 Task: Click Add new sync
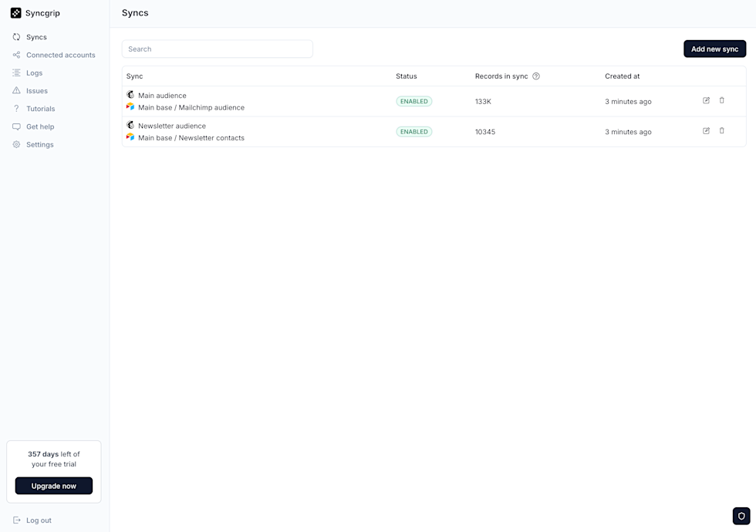point(714,49)
